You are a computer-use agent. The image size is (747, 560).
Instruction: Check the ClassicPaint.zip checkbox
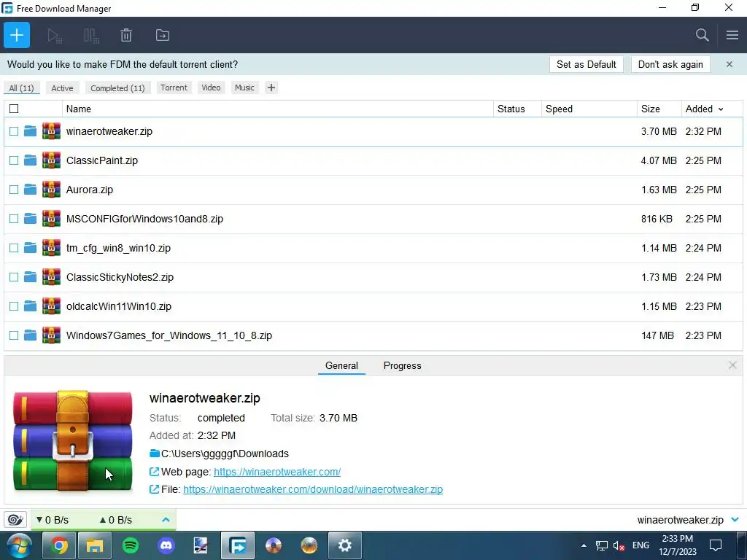[14, 160]
